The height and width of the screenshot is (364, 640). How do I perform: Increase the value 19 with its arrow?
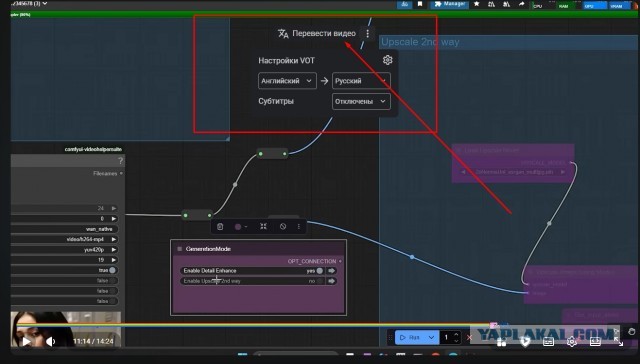click(114, 260)
